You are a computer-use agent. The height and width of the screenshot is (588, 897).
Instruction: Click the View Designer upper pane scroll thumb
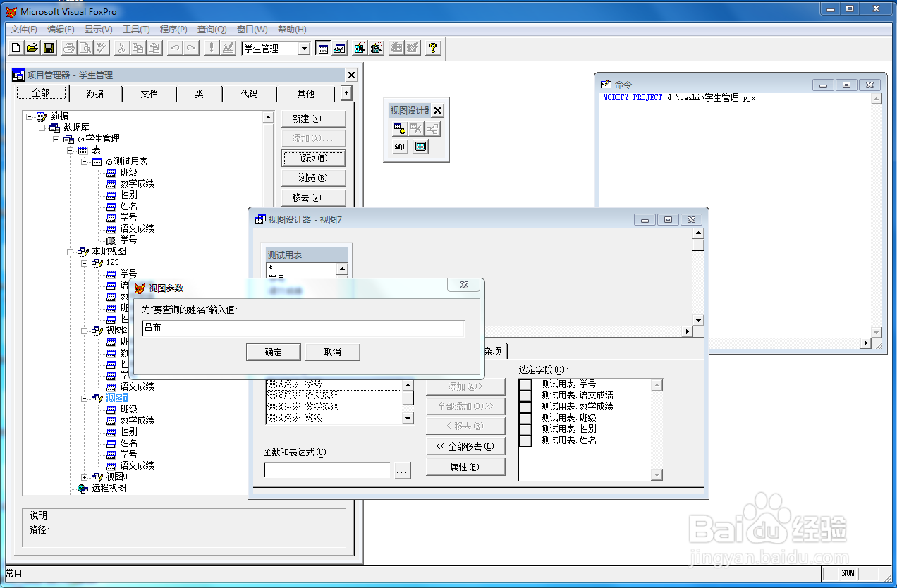tap(698, 245)
